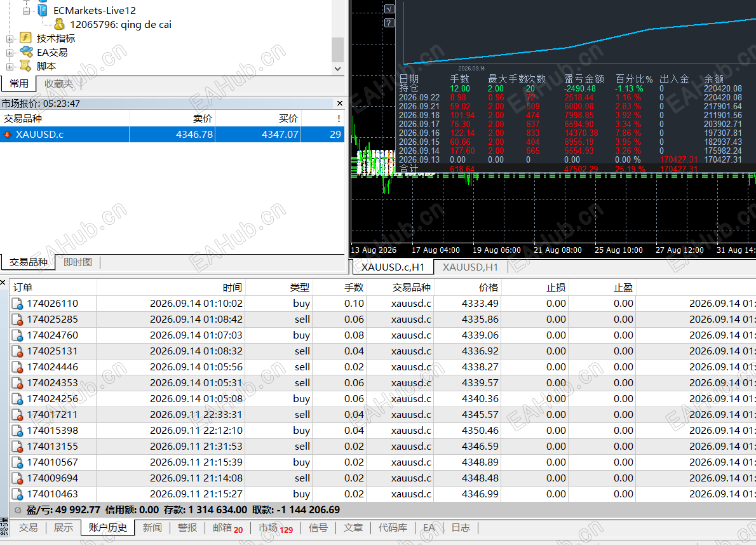Click the order icon for ticket 174024446
This screenshot has width=756, height=545.
(x=17, y=367)
